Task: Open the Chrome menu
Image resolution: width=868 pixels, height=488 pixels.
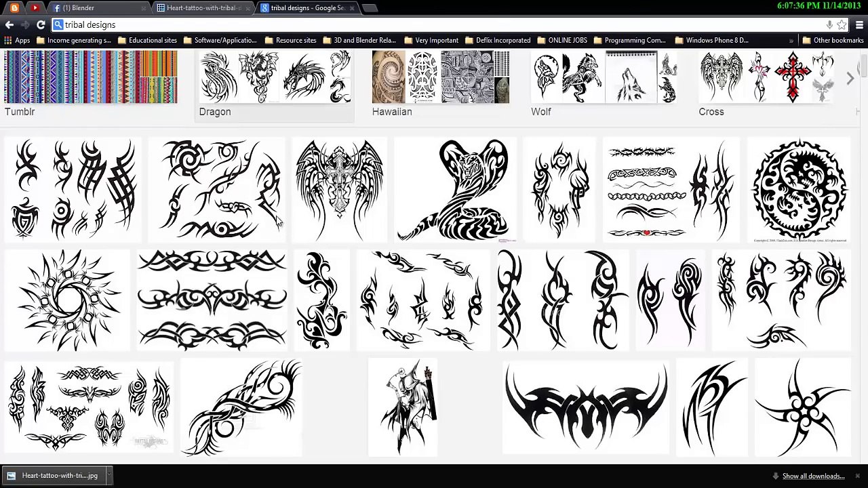Action: pyautogui.click(x=859, y=25)
